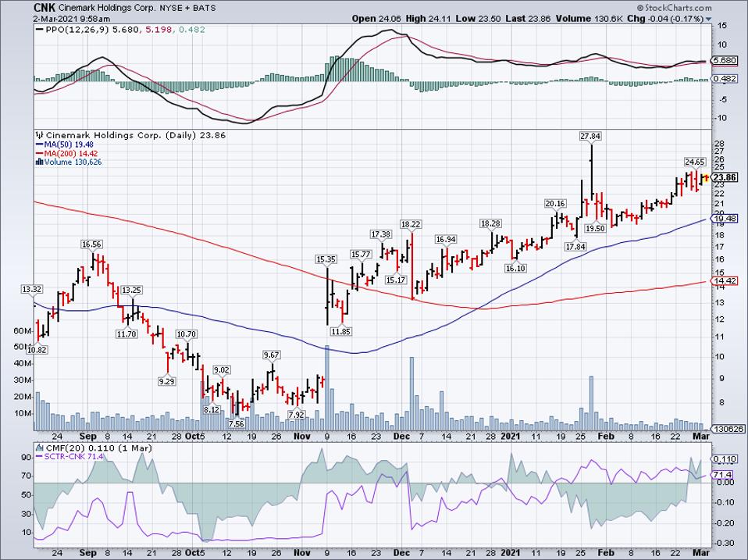Click the 16.10 price label
Screen dimensions: 748x560
[515, 269]
